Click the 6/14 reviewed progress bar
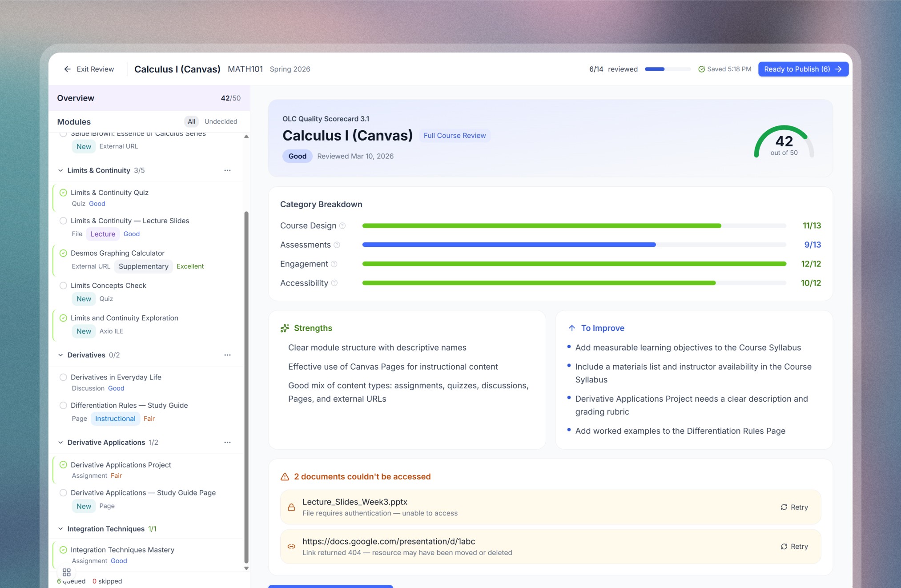The width and height of the screenshot is (901, 588). pos(667,69)
